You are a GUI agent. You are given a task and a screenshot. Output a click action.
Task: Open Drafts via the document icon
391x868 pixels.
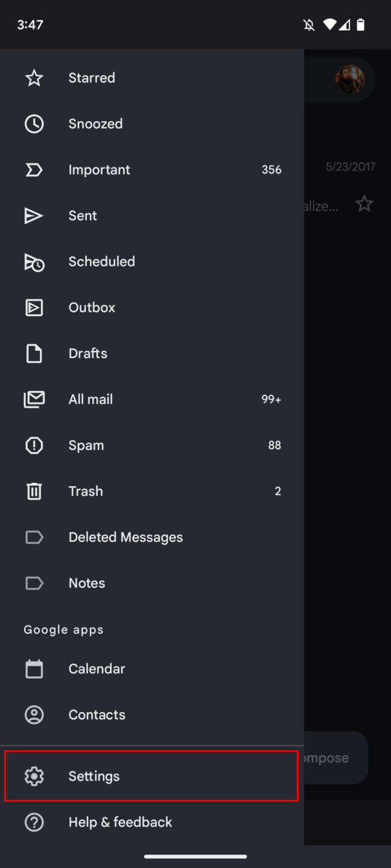click(x=34, y=353)
